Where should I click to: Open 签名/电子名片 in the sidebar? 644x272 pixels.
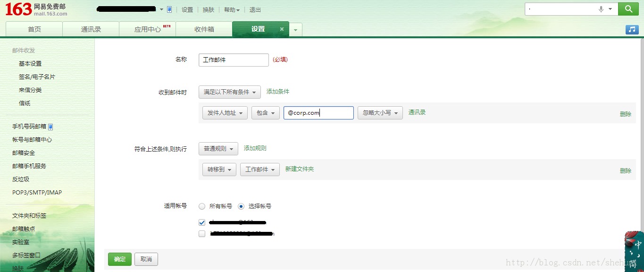[x=37, y=77]
